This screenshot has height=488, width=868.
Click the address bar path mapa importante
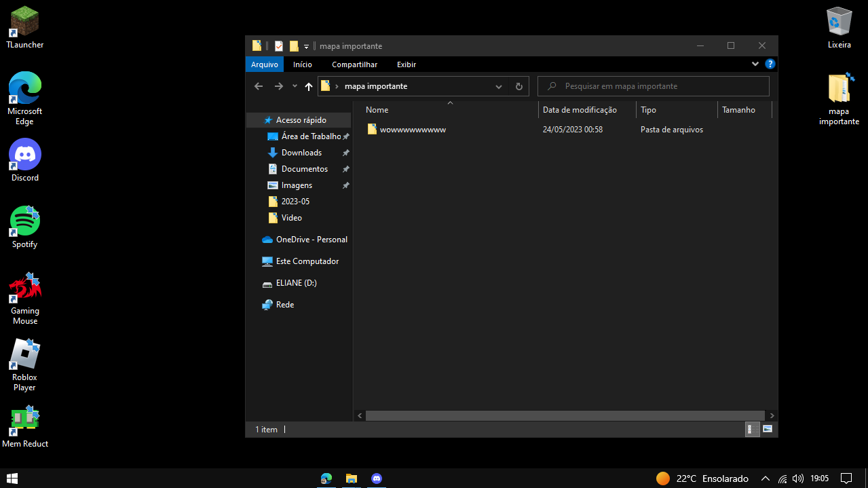click(x=376, y=86)
